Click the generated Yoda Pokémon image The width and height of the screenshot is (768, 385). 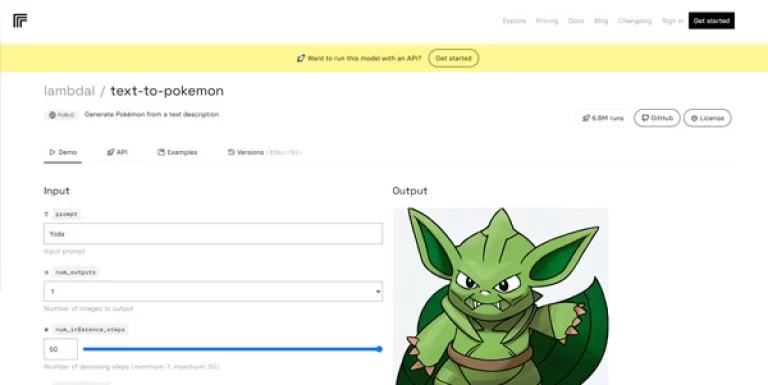500,296
